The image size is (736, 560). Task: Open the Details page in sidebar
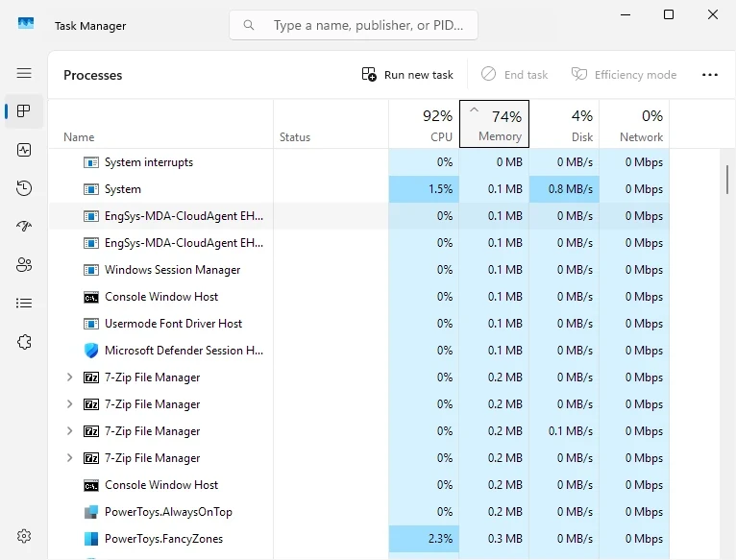pyautogui.click(x=24, y=304)
